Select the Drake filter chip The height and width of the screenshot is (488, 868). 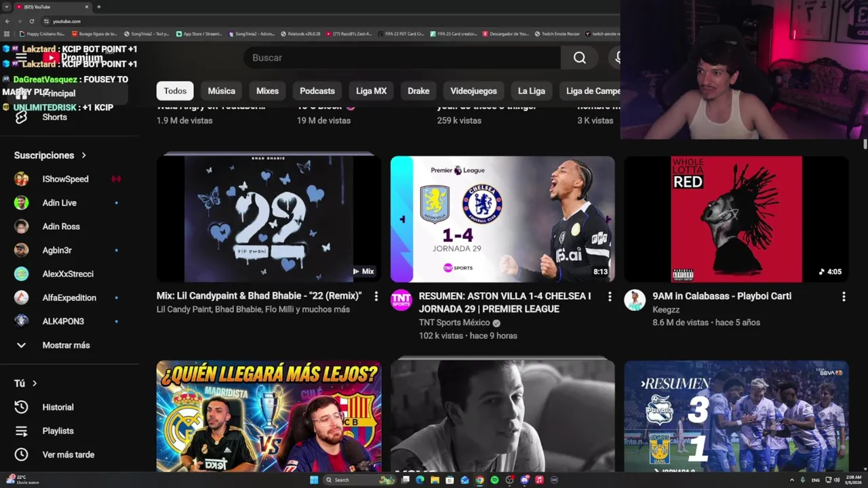(x=418, y=91)
